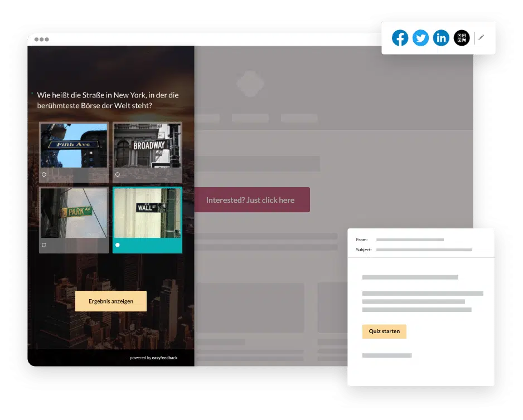Click the faded logo on the background webpage
The height and width of the screenshot is (420, 523).
(250, 84)
